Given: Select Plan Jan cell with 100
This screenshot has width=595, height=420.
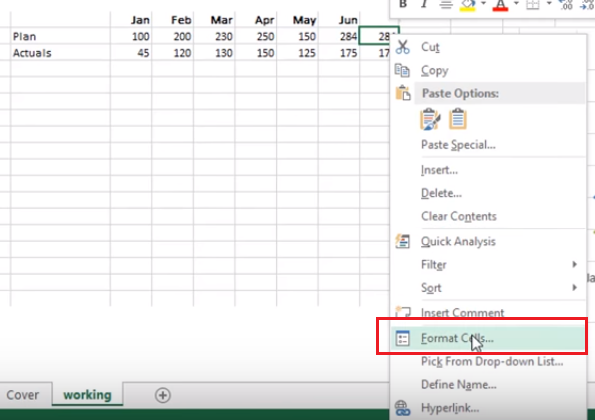Looking at the screenshot, I should coord(131,36).
